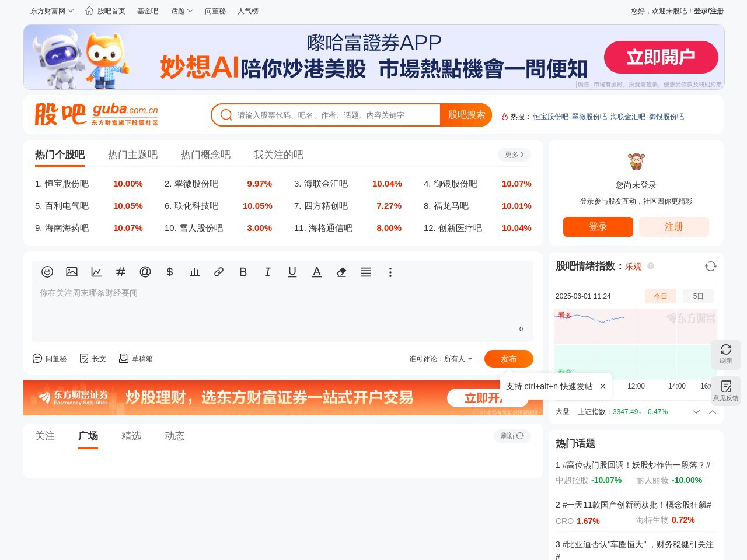Click 刷新 in the feed tab bar
747x560 pixels.
[512, 436]
